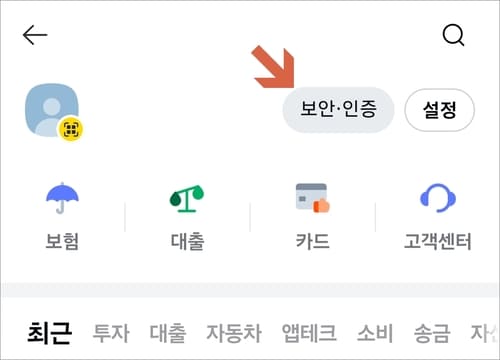The image size is (500, 360).
Task: Switch to the 앱테크 tab
Action: coord(309,333)
